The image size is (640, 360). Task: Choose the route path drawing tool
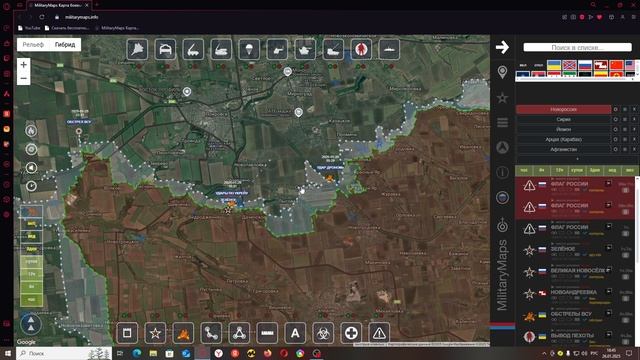pyautogui.click(x=211, y=333)
